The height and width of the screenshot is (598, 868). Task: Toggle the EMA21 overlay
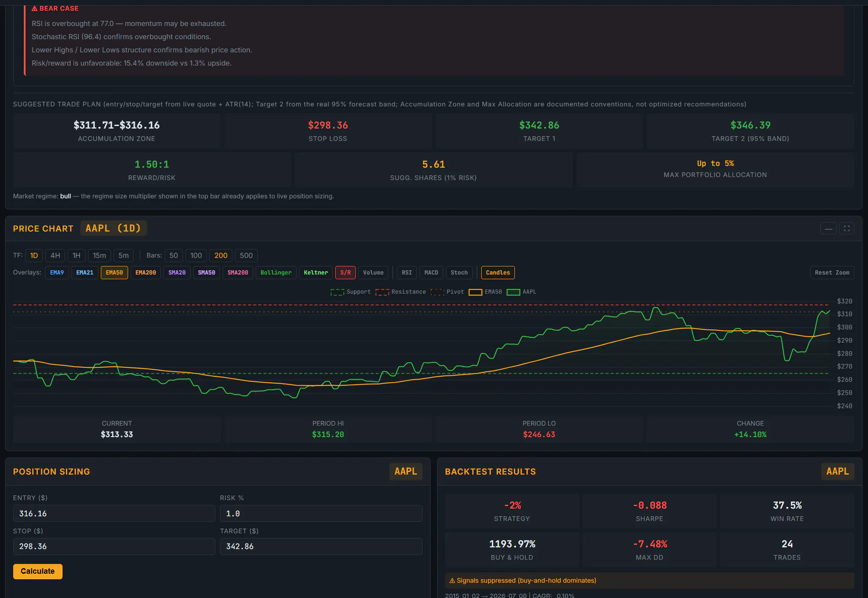[x=85, y=272]
